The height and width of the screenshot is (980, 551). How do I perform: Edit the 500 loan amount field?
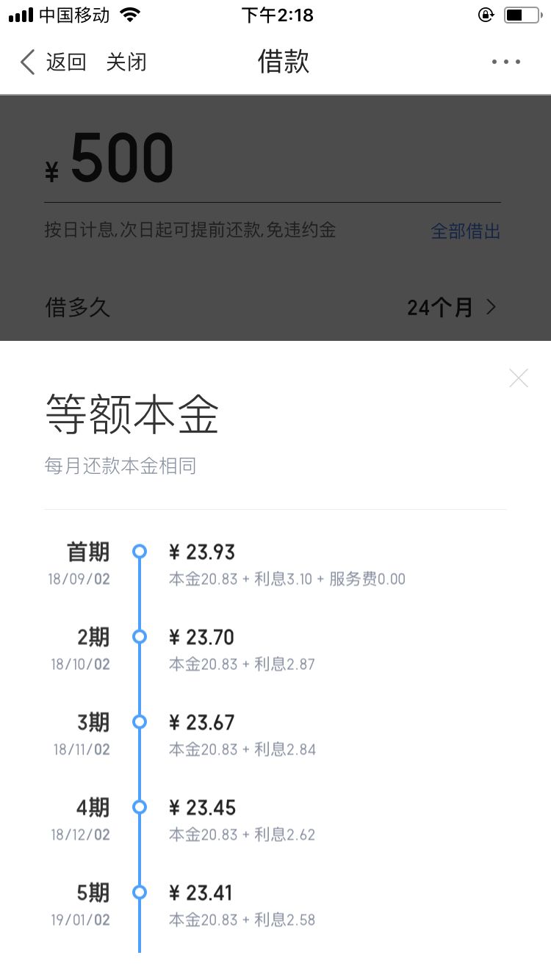[x=123, y=159]
